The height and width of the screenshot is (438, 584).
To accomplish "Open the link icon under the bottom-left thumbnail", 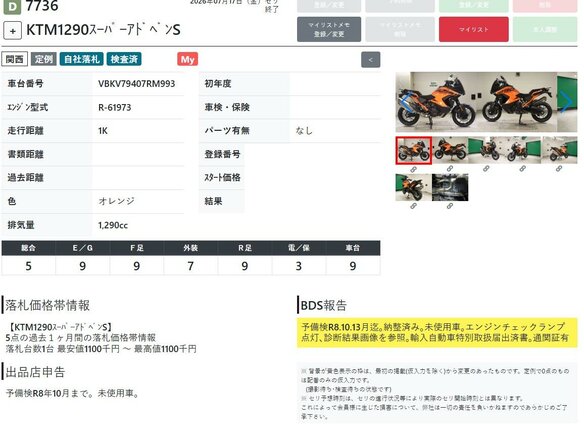I will 413,206.
